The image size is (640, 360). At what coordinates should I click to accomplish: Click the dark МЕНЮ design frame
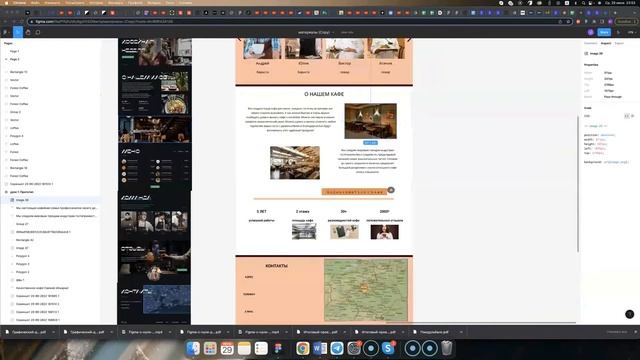(x=155, y=167)
